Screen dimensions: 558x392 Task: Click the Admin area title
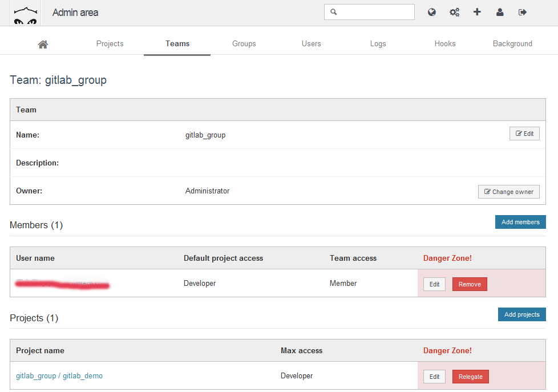75,13
